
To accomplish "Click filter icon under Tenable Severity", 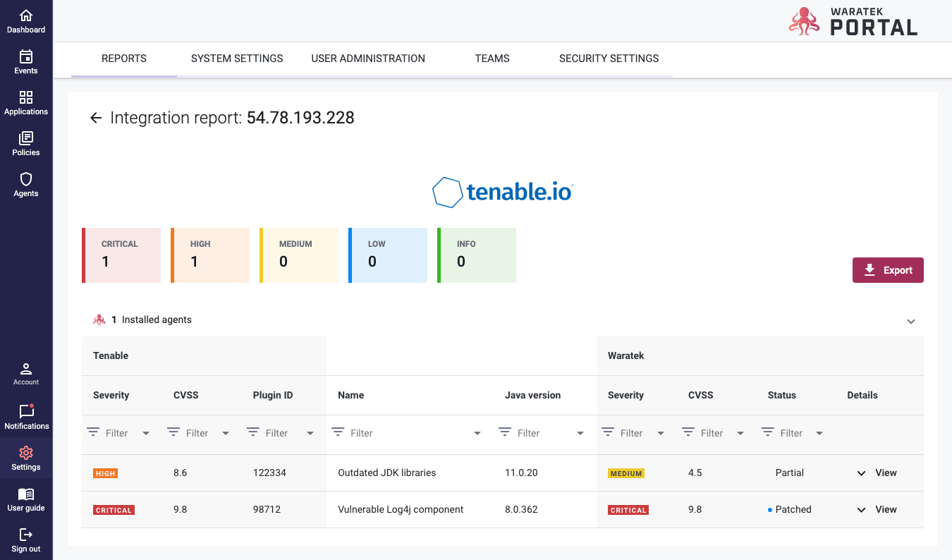I will (93, 432).
